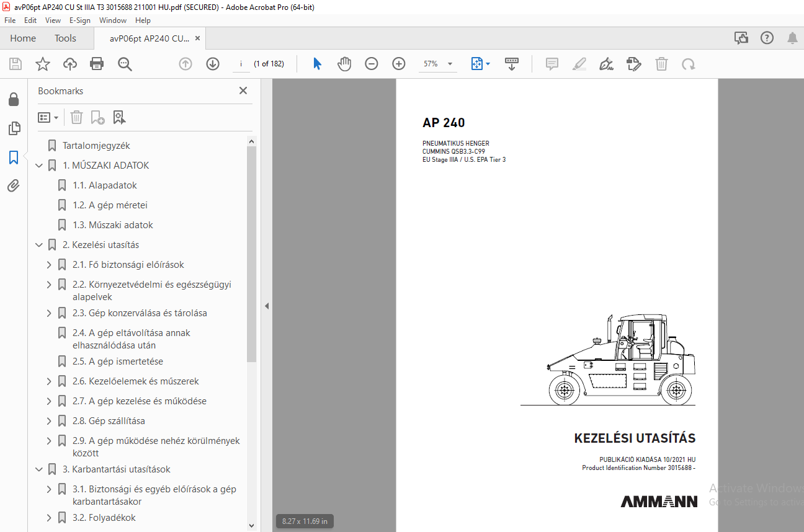This screenshot has width=804, height=532.
Task: Open the bookmark options list dropdown
Action: (48, 117)
